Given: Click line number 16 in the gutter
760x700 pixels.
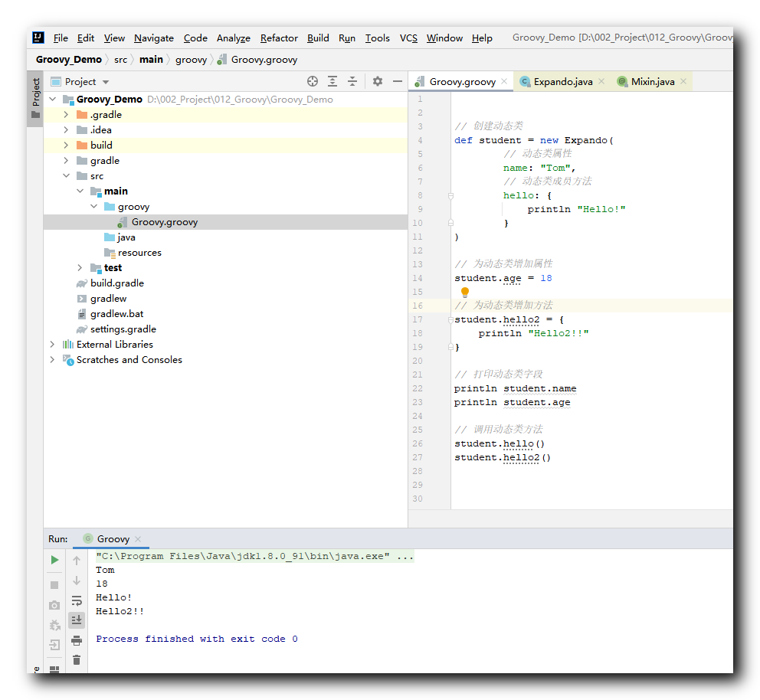Looking at the screenshot, I should pos(418,306).
